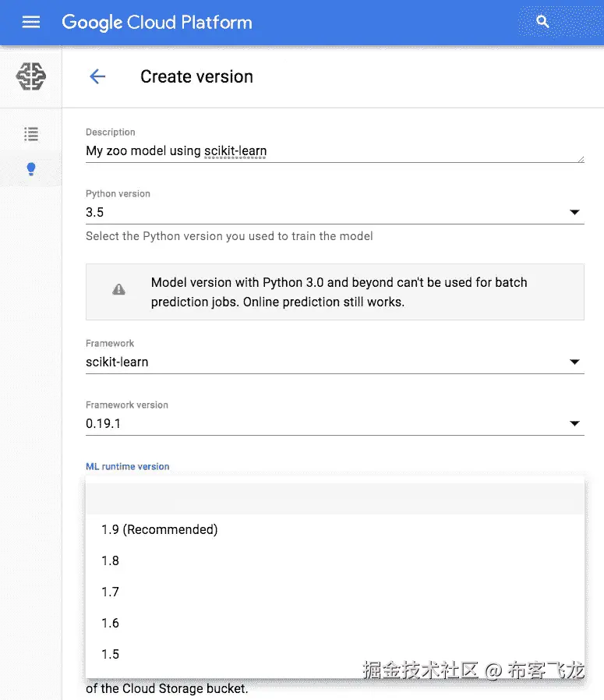Choose runtime version 1.5
The height and width of the screenshot is (700, 604).
click(x=111, y=654)
